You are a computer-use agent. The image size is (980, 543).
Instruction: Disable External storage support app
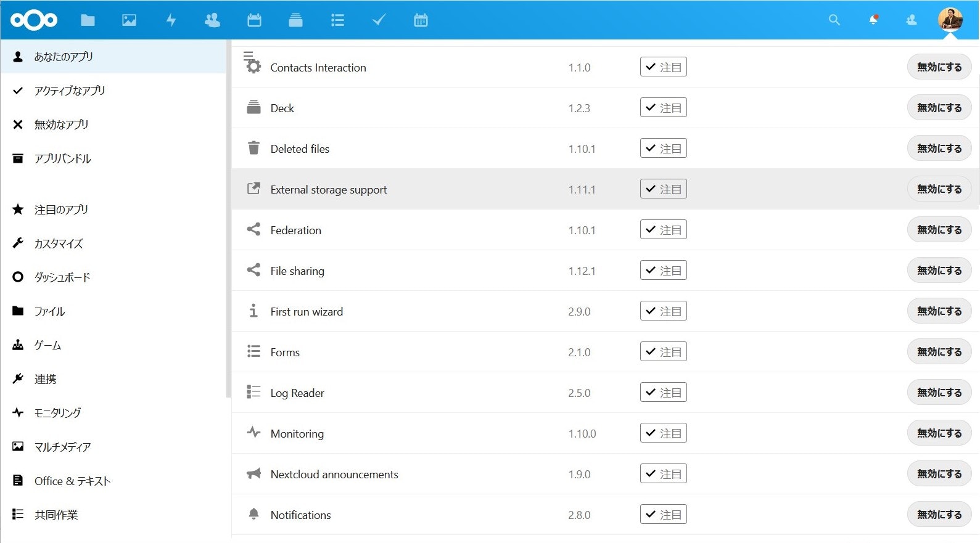click(x=939, y=189)
